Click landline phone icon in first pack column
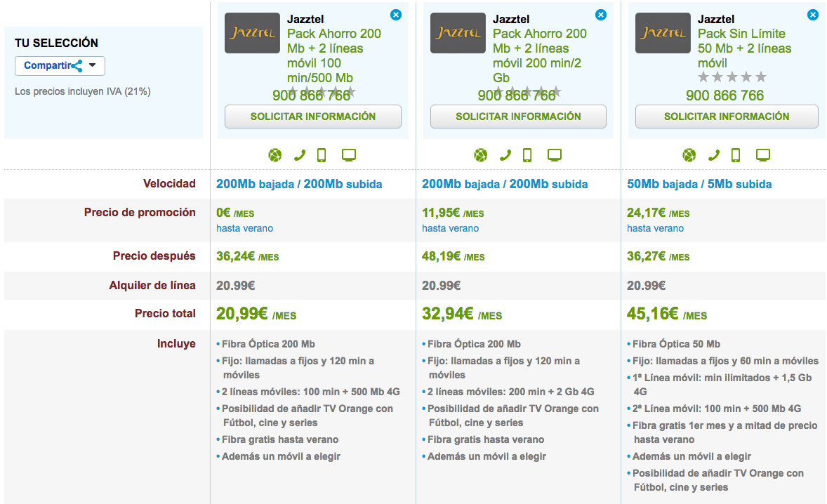 [x=300, y=155]
